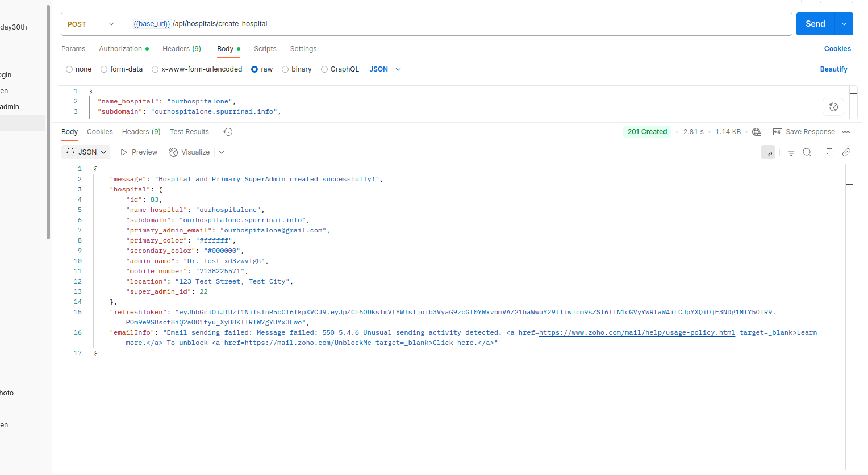The height and width of the screenshot is (475, 868).
Task: Toggle word wrap in the response viewer
Action: pos(767,152)
